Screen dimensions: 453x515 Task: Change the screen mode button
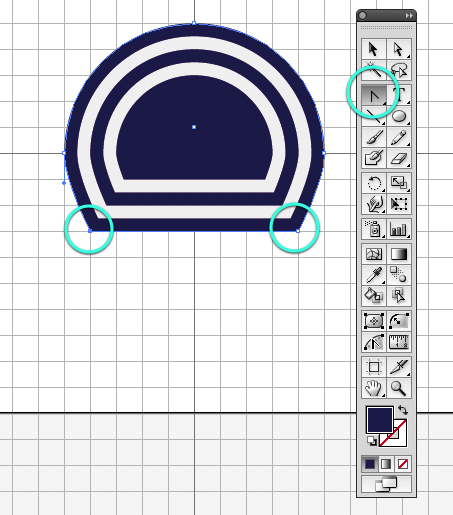(x=386, y=484)
